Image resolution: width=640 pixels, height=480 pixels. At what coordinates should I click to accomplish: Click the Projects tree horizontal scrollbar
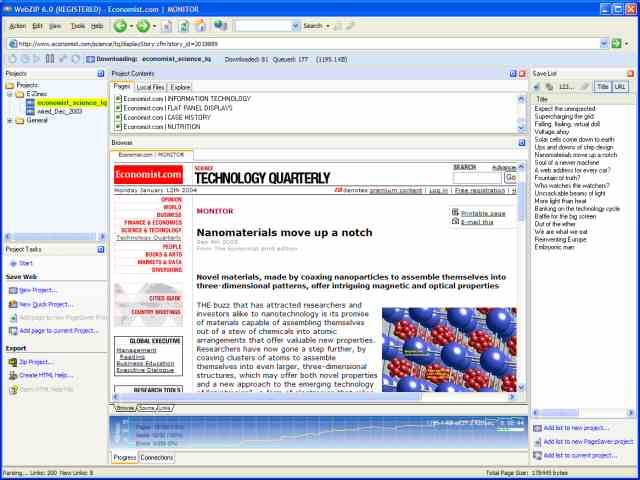[55, 237]
